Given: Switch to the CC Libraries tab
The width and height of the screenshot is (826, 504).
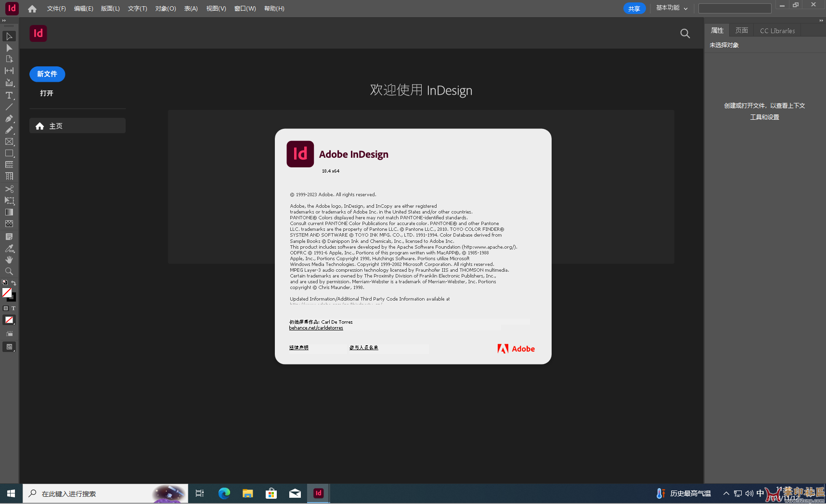Looking at the screenshot, I should pyautogui.click(x=777, y=31).
